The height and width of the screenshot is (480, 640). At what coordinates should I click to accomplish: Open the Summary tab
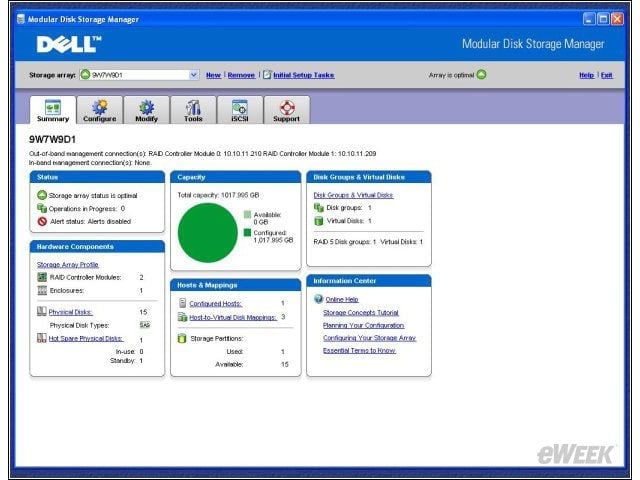coord(53,110)
